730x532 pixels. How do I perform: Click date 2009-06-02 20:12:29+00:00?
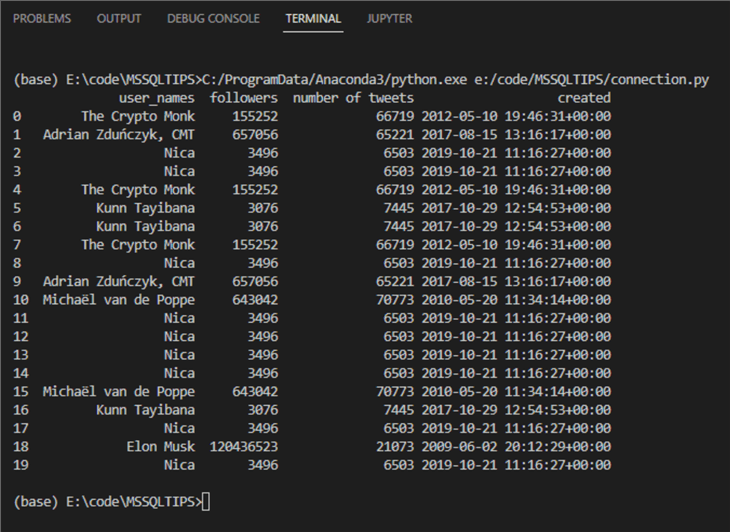516,447
